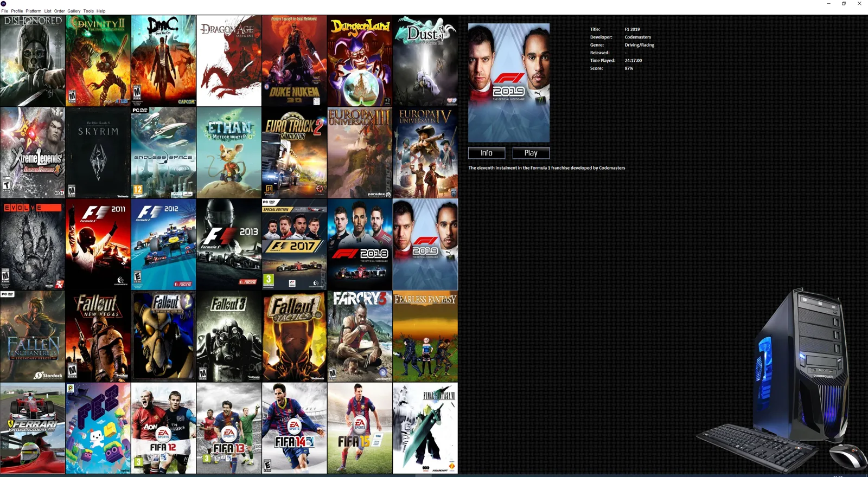Image resolution: width=868 pixels, height=477 pixels.
Task: Select the Dungeonland game cover
Action: pyautogui.click(x=360, y=61)
